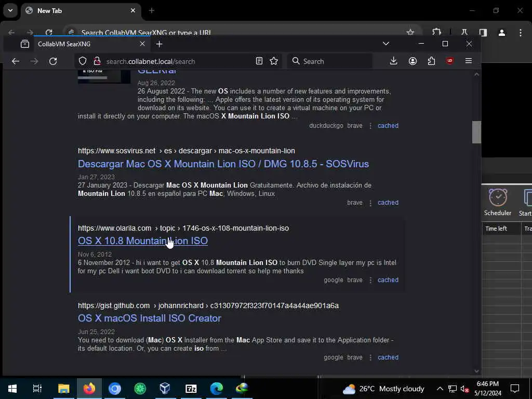Go back in the Firefox window
This screenshot has height=399, width=532.
[16, 61]
